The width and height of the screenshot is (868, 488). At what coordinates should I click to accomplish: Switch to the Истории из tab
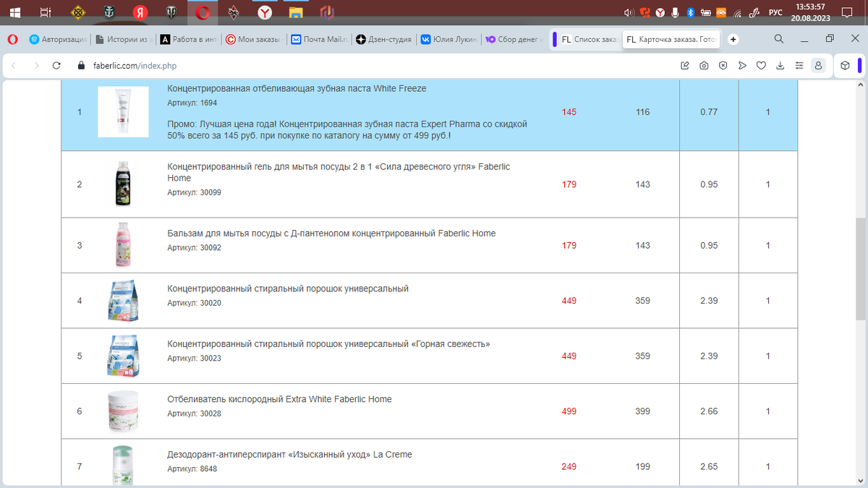pos(122,40)
